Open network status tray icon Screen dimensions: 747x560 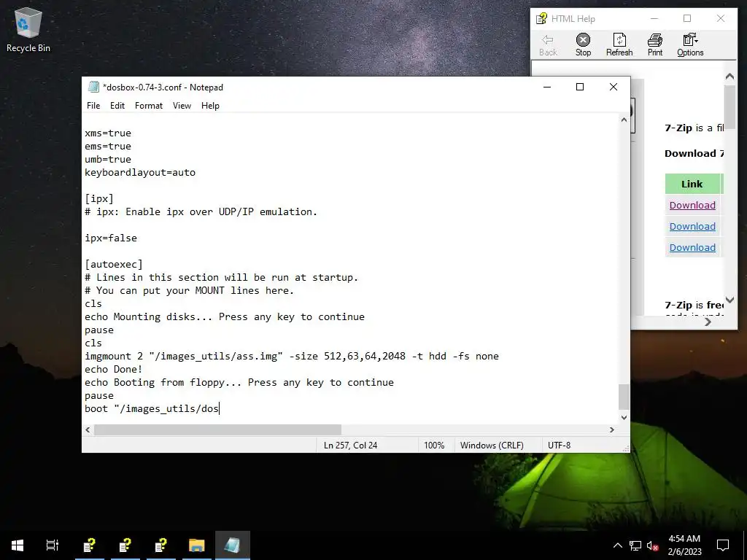(x=635, y=545)
